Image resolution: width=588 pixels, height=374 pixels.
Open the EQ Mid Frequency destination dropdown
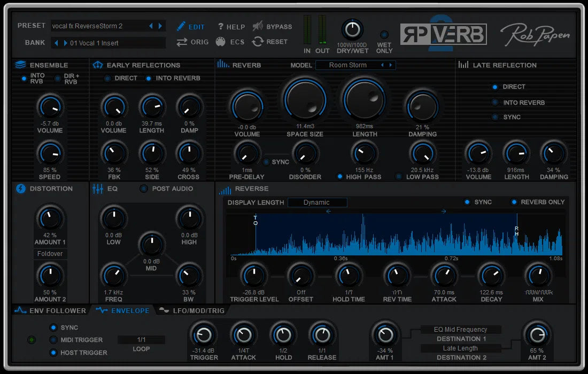(x=461, y=329)
